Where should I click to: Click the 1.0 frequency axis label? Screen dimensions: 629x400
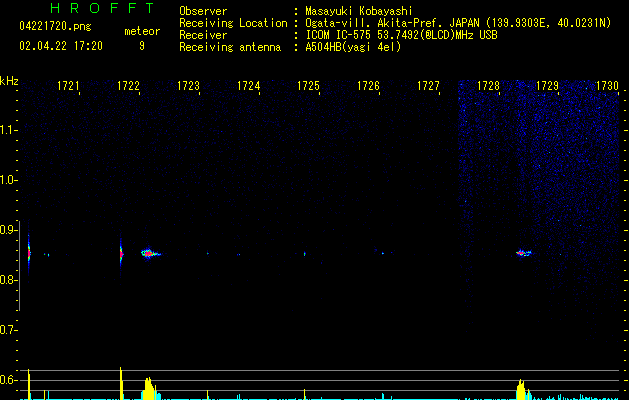pos(9,180)
